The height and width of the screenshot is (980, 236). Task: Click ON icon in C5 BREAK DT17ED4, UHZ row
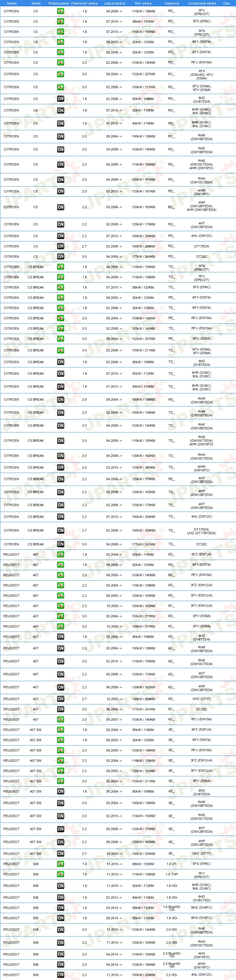tap(60, 531)
